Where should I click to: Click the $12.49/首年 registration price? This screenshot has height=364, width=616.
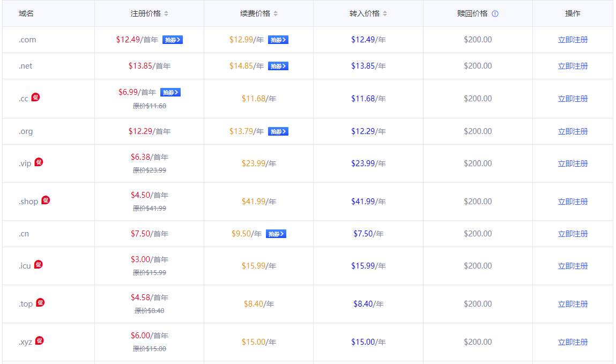[x=137, y=40]
